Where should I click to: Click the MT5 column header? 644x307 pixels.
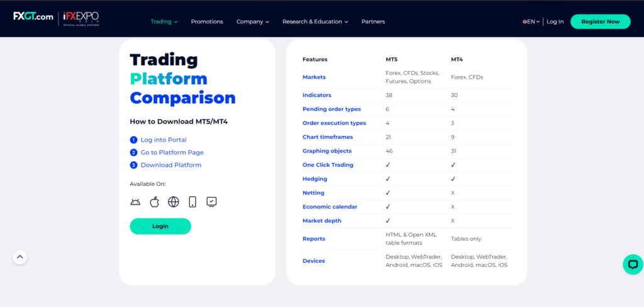pos(391,60)
